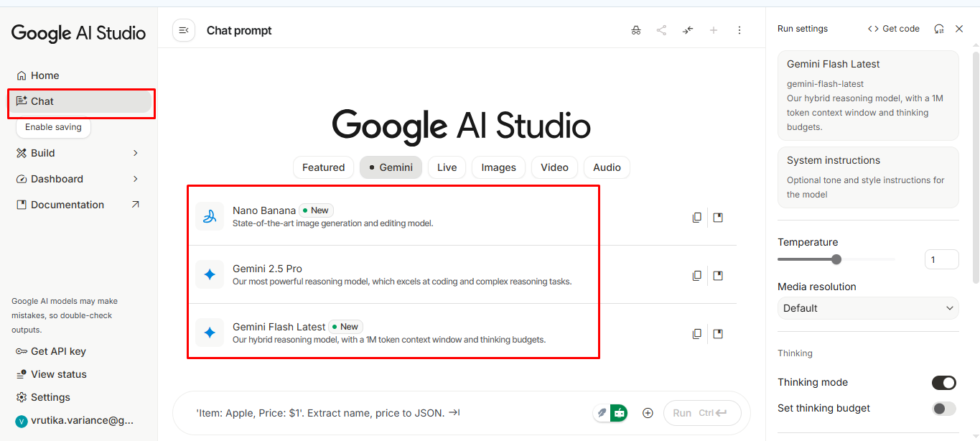Click the reset default settings icon

[939, 29]
